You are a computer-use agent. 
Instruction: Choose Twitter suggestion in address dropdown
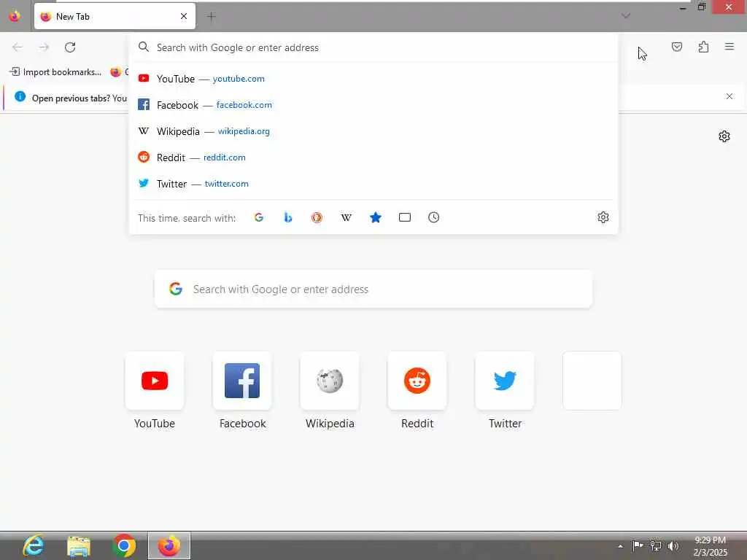373,183
